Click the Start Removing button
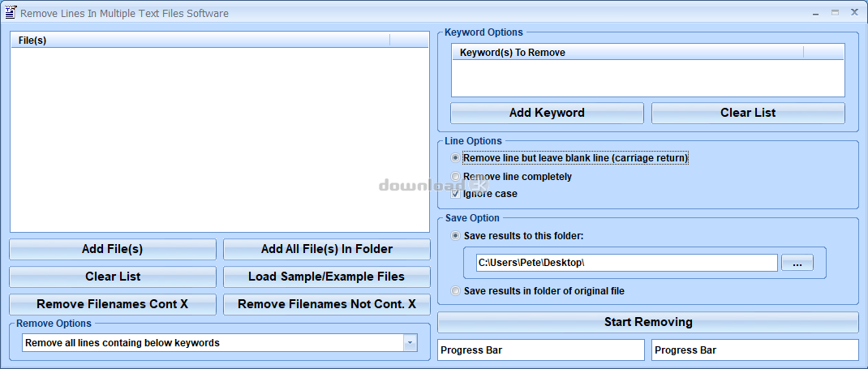 647,322
